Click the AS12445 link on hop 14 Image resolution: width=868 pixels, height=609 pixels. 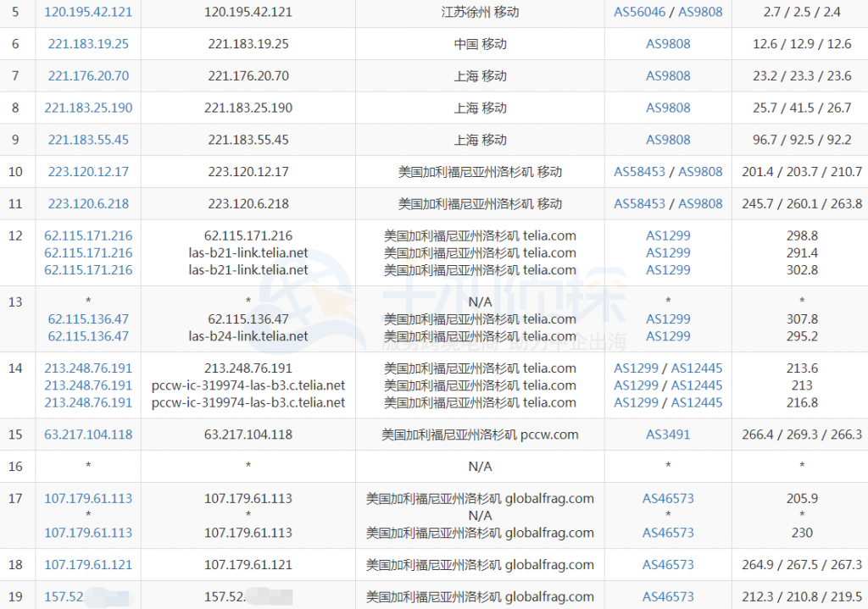(696, 368)
